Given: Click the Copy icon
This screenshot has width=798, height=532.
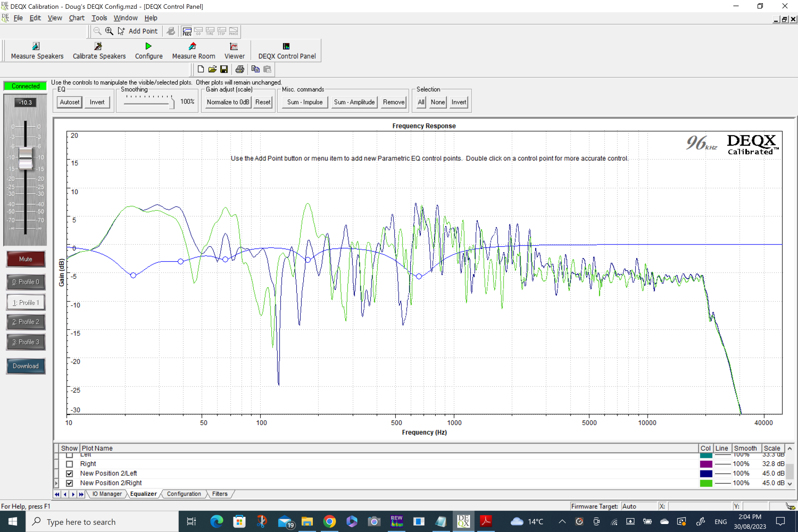Looking at the screenshot, I should point(255,69).
